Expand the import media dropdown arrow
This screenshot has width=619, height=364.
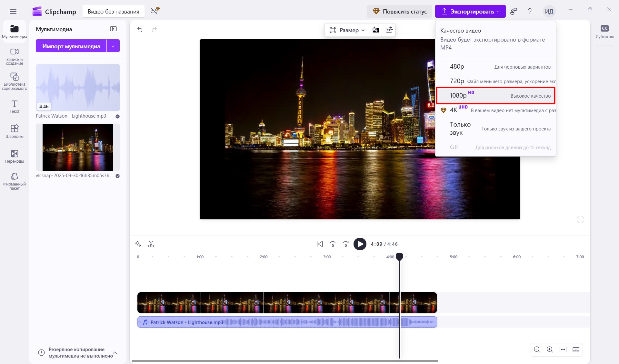tap(113, 46)
